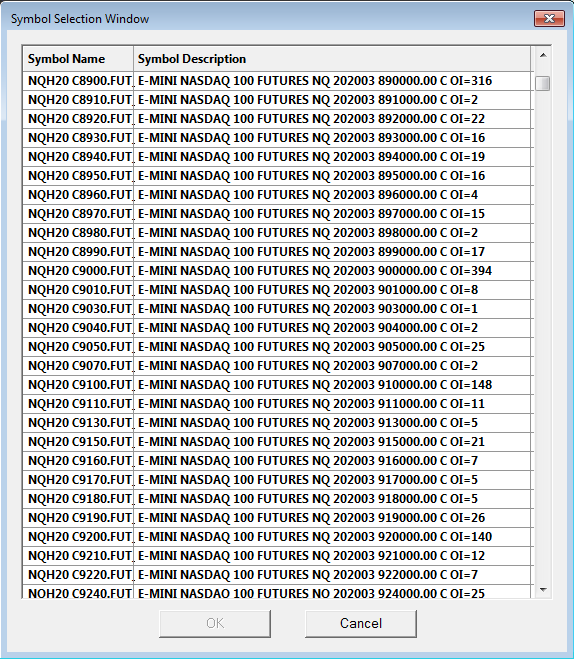This screenshot has height=659, width=574.
Task: Click description with 911000.00 C OI=11
Action: click(332, 403)
